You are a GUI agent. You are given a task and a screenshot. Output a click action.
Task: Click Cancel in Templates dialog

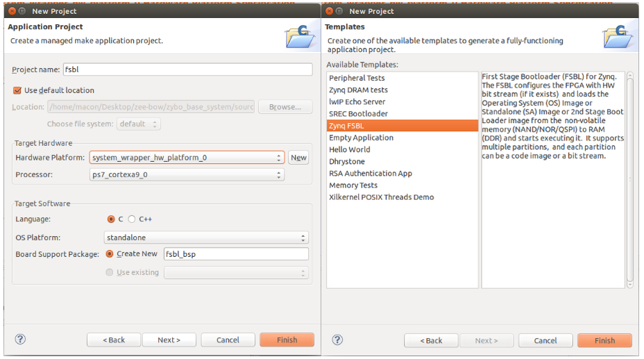[x=545, y=340]
